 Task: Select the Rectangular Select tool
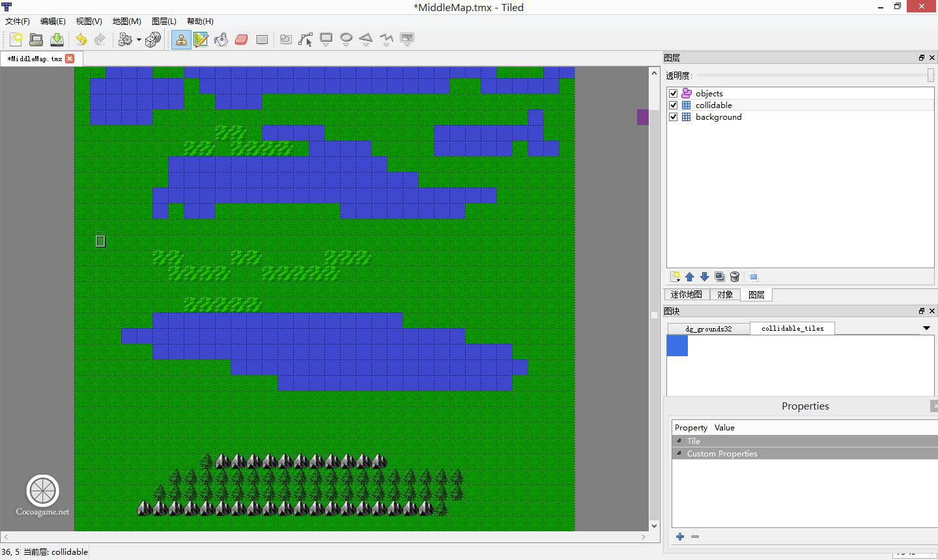(x=262, y=40)
